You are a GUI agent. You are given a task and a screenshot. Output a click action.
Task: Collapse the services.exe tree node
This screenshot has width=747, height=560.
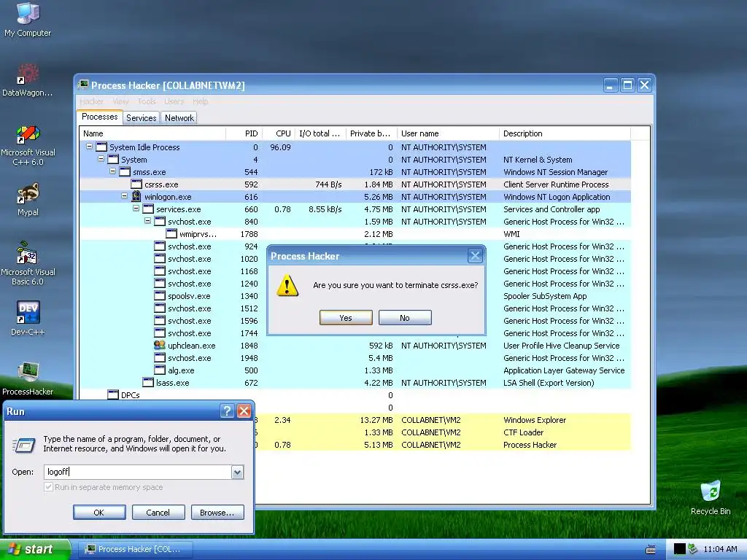click(x=136, y=209)
